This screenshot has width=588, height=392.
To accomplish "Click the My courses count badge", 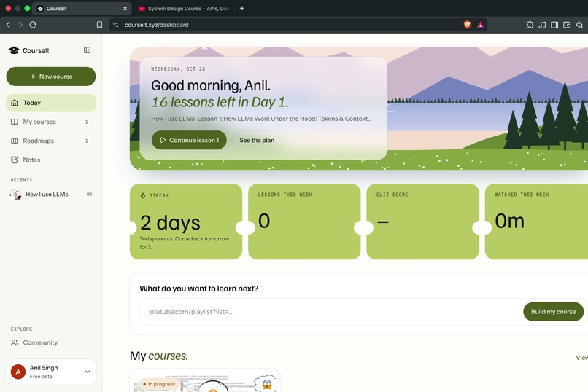I will click(x=87, y=122).
